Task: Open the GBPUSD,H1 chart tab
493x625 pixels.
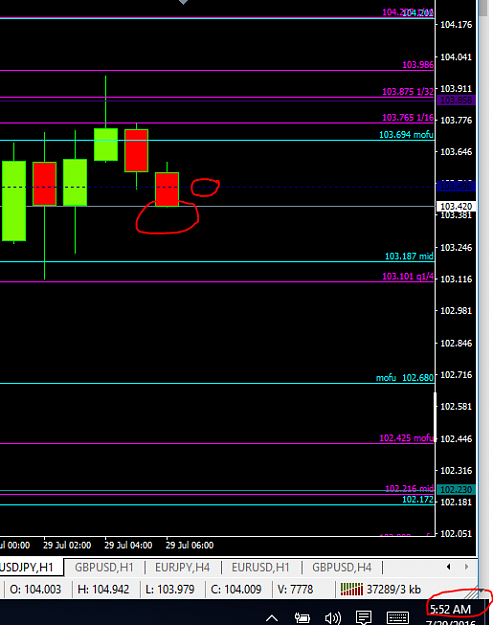Action: point(104,567)
